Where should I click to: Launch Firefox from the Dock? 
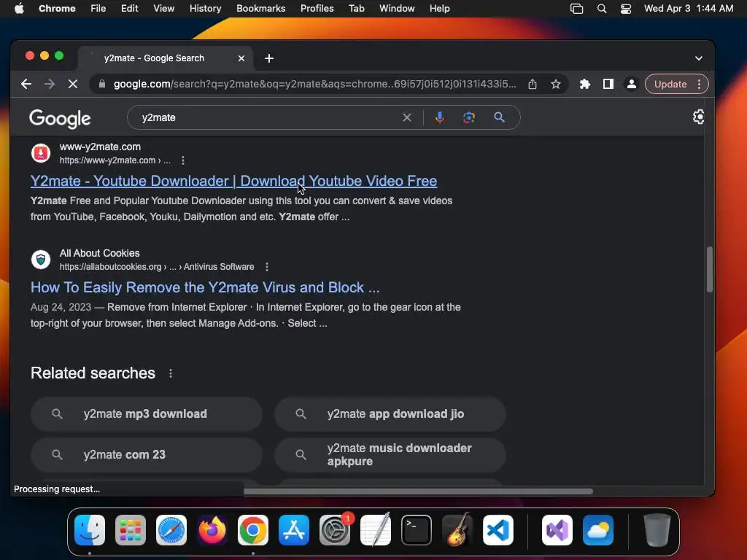pos(212,530)
